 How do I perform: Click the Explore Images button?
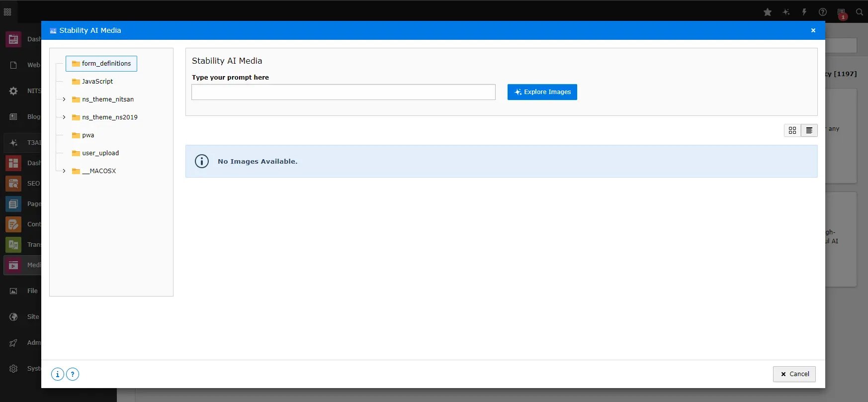pyautogui.click(x=542, y=92)
